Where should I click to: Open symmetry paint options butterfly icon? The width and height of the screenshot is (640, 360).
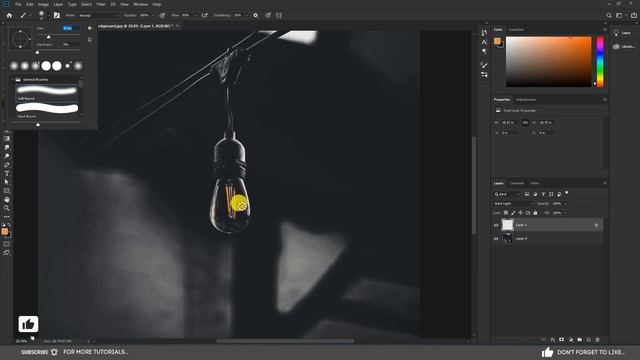pyautogui.click(x=279, y=16)
